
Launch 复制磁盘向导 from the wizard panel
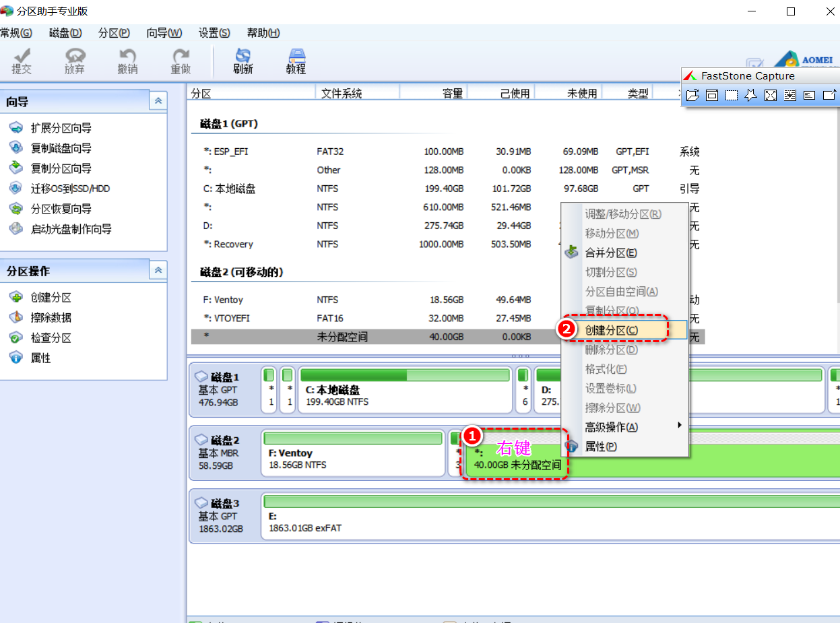[51, 148]
